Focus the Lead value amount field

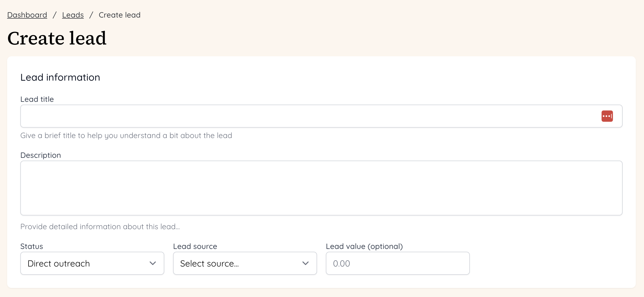397,263
